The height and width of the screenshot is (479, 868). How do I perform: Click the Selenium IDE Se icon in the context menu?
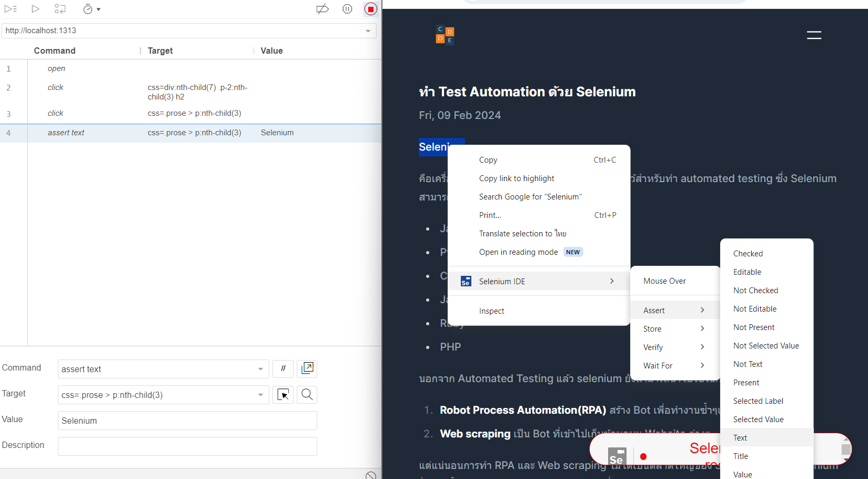pyautogui.click(x=466, y=281)
